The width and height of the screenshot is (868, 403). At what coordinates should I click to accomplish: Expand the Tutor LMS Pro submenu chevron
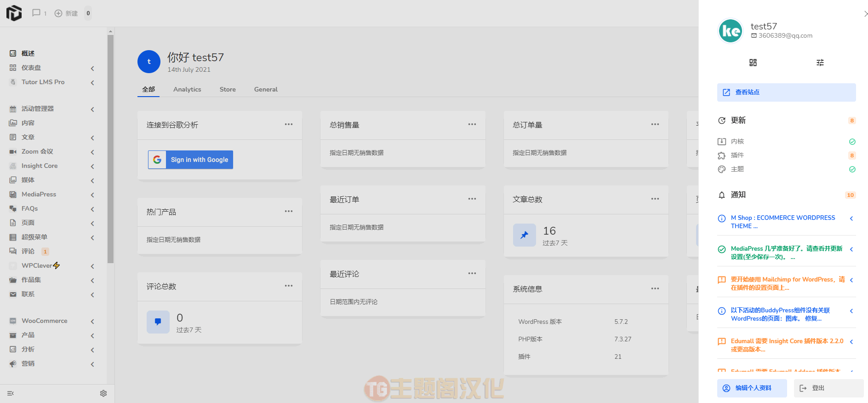point(92,82)
